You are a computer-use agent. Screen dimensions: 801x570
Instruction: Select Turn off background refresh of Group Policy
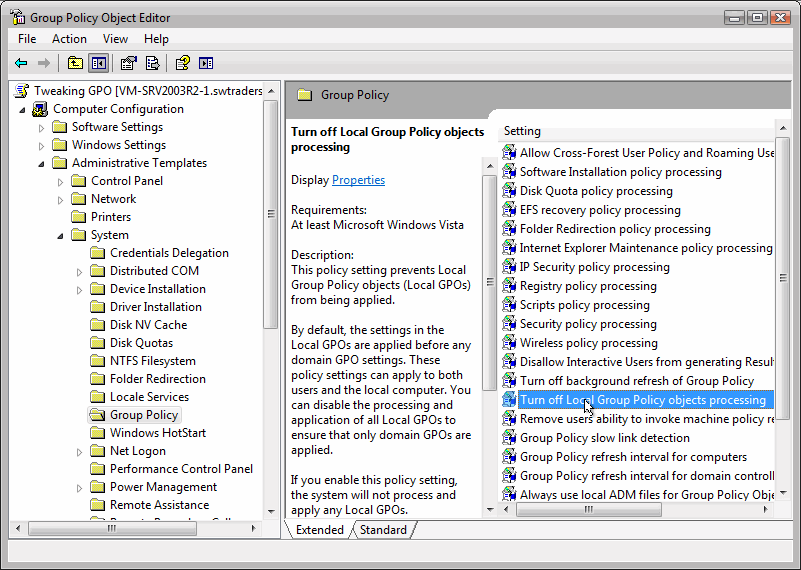pyautogui.click(x=637, y=381)
